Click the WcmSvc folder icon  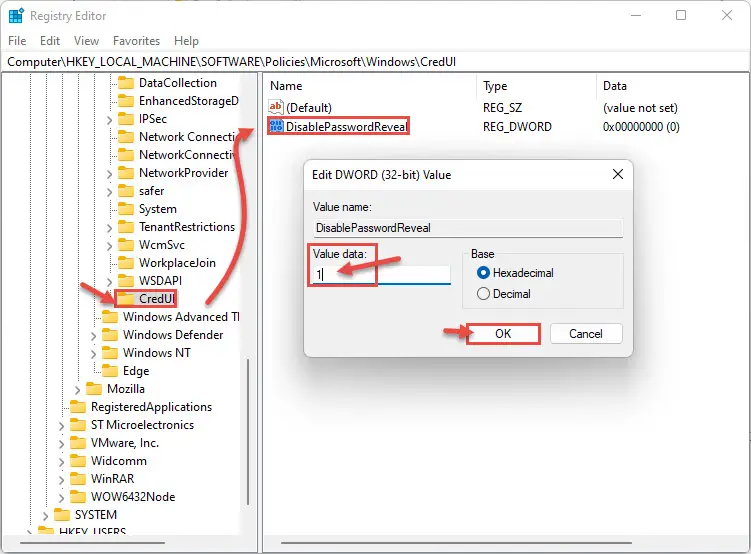click(x=126, y=245)
